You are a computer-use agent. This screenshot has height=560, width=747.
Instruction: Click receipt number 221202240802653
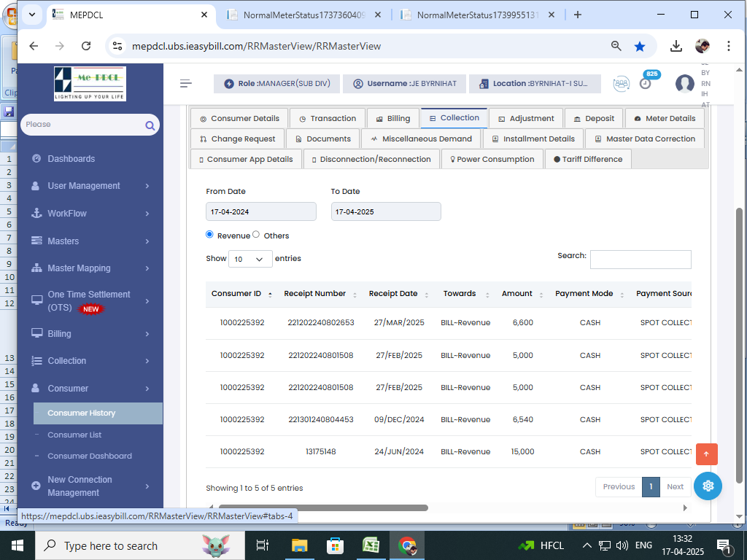[x=321, y=323]
